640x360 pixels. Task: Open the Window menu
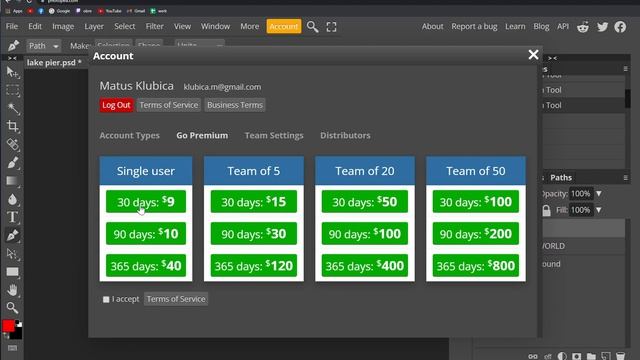click(215, 26)
